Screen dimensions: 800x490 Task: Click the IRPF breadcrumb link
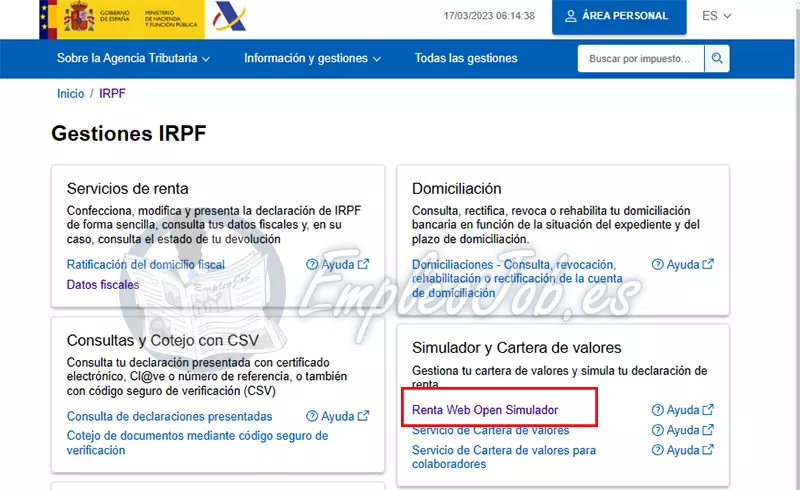(x=112, y=93)
